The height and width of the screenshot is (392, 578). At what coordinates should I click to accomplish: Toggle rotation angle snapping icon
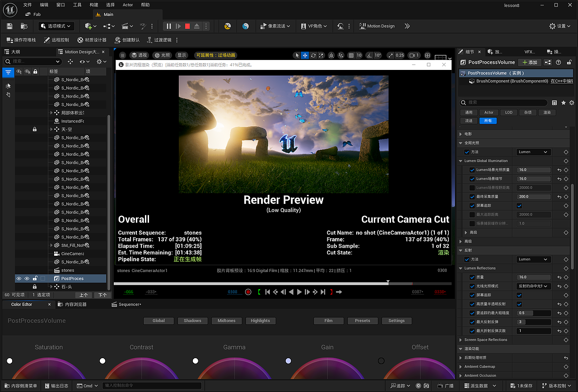coord(369,55)
